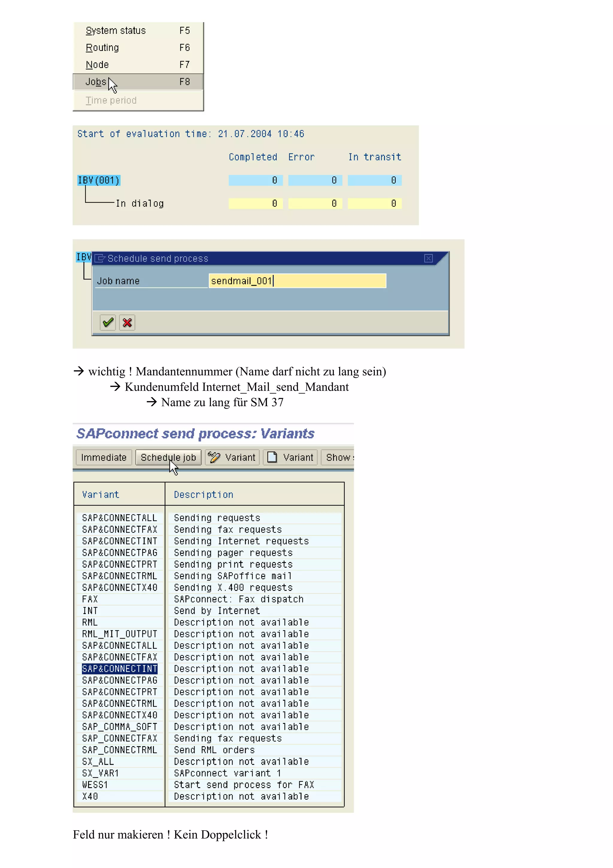
Task: Click the In dialog Completed count cell
Action: (x=255, y=204)
